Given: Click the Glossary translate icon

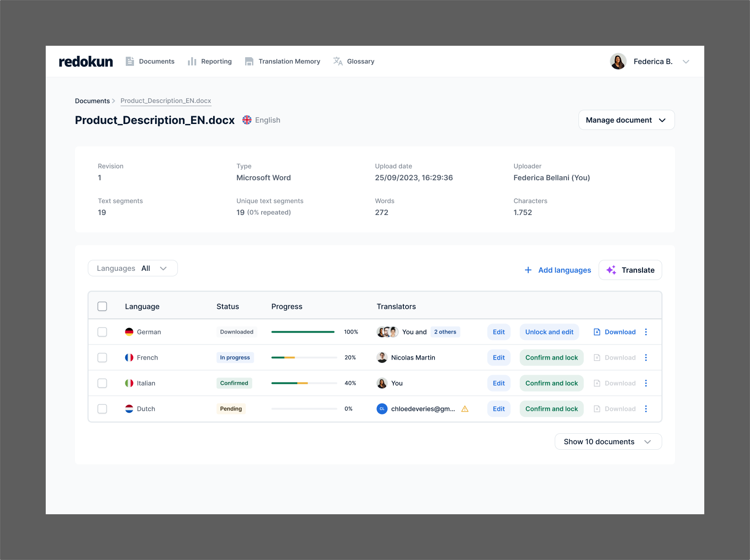Looking at the screenshot, I should coord(338,61).
